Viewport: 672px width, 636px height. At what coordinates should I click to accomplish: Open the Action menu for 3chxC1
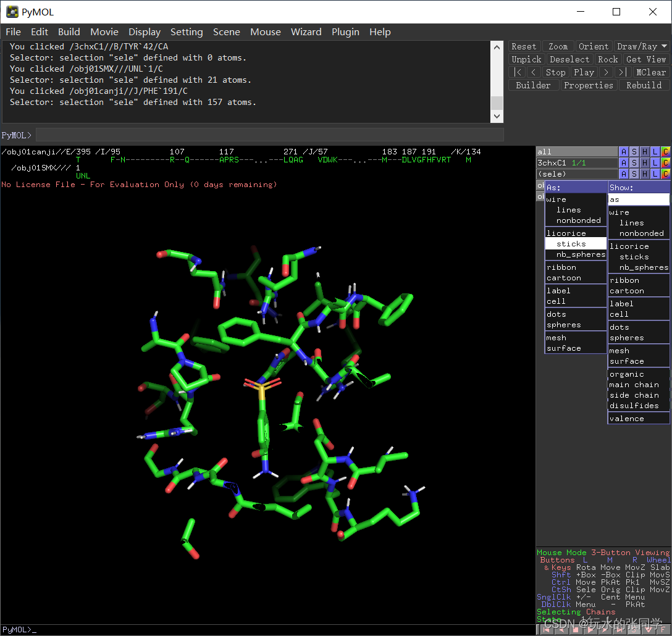coord(624,163)
